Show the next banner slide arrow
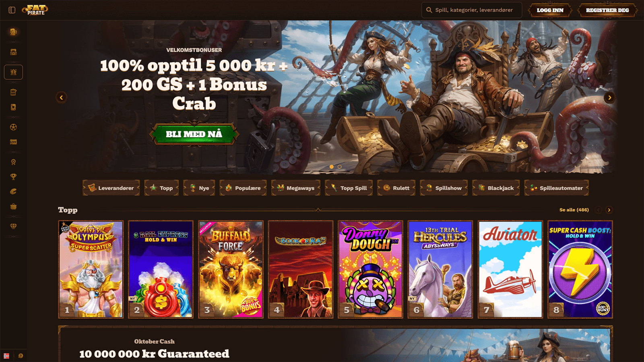 (x=609, y=97)
